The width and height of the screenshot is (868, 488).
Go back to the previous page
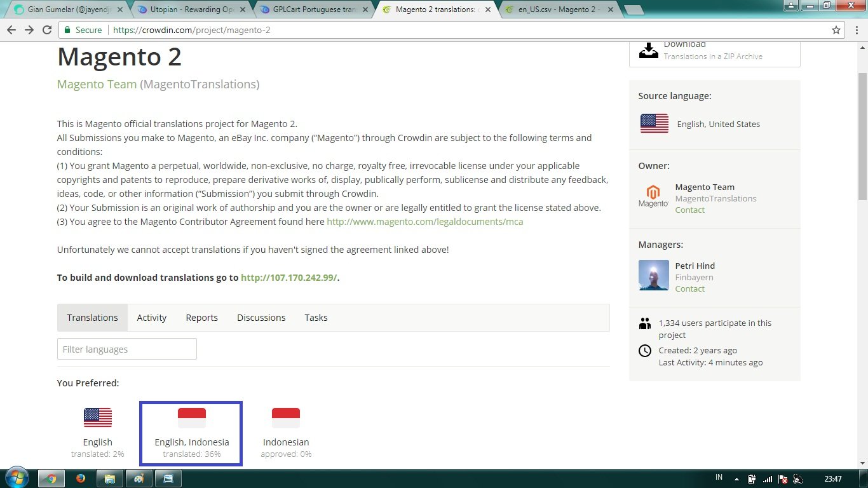(12, 30)
